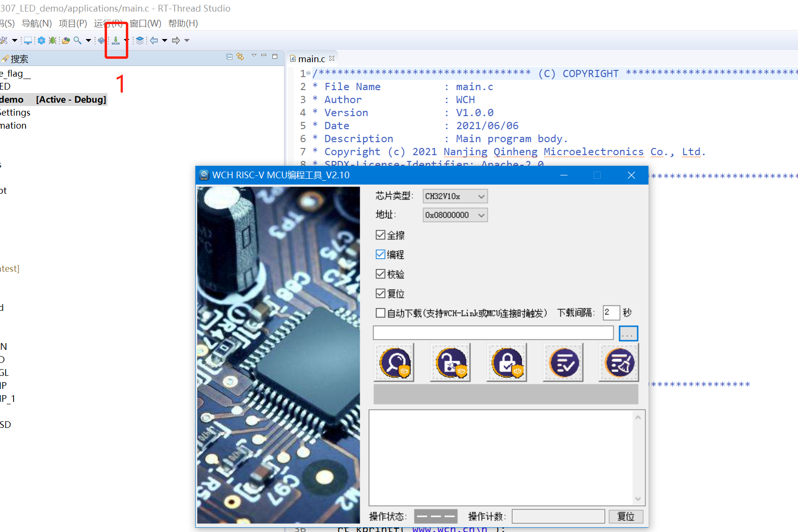This screenshot has width=798, height=532.
Task: Click the operation status (操作状态) indicator
Action: click(436, 517)
